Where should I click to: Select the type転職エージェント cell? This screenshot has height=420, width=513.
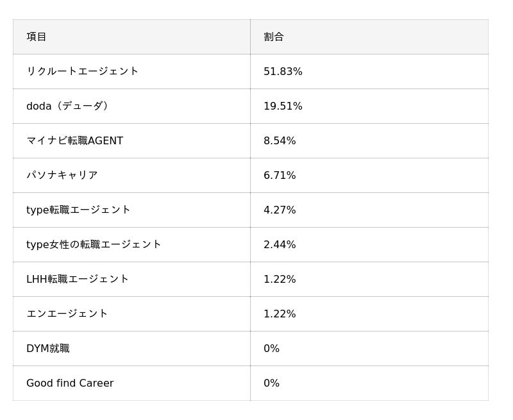click(x=78, y=210)
